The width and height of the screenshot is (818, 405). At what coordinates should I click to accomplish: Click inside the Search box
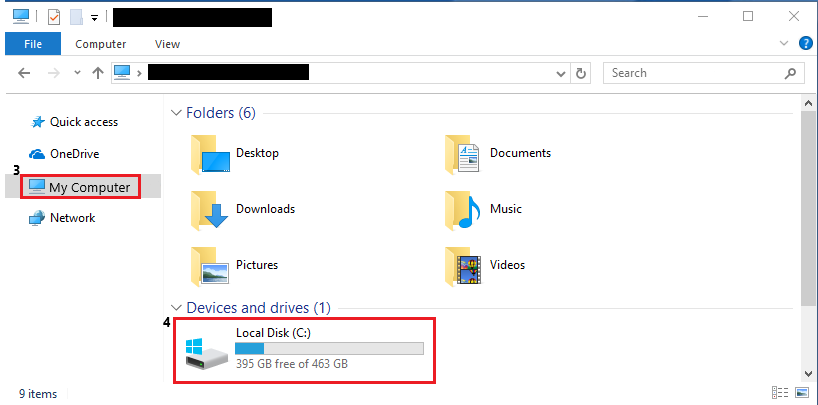pyautogui.click(x=703, y=73)
